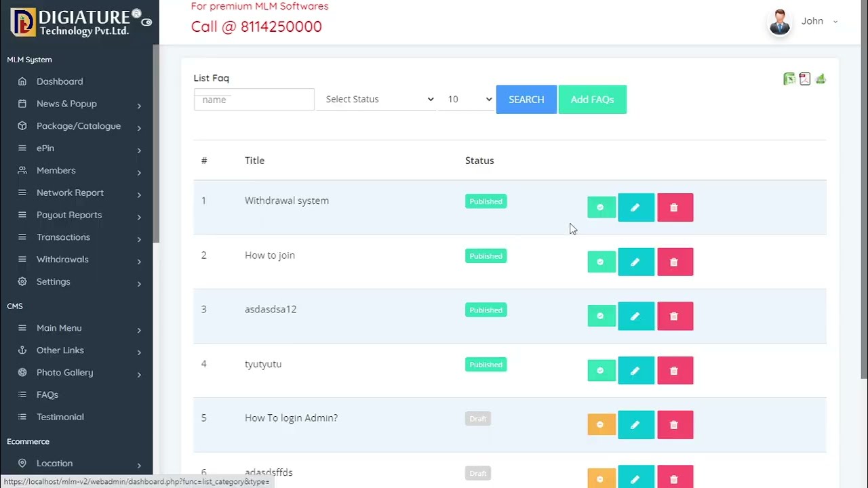Click the sidebar vertical scrollbar
Viewport: 868px width, 488px height.
click(156, 143)
